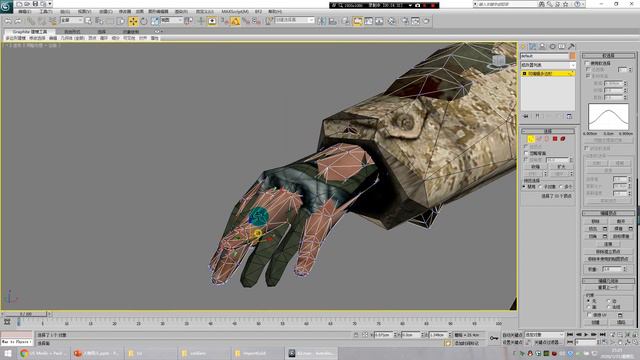
Task: Select the Disabled preview selection radio
Action: pyautogui.click(x=524, y=187)
